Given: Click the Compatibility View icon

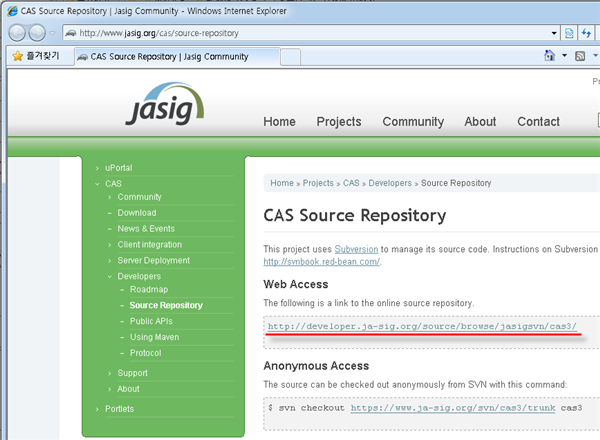Looking at the screenshot, I should coord(569,33).
